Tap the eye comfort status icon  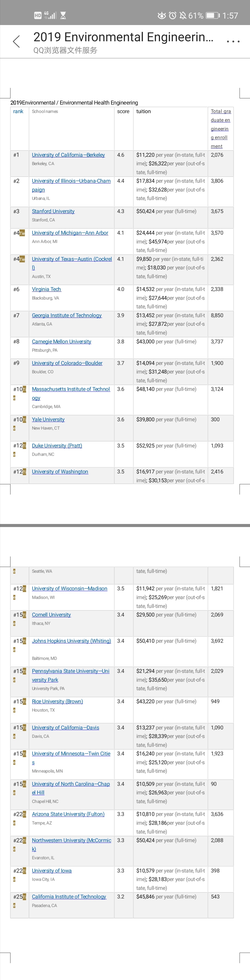[162, 16]
